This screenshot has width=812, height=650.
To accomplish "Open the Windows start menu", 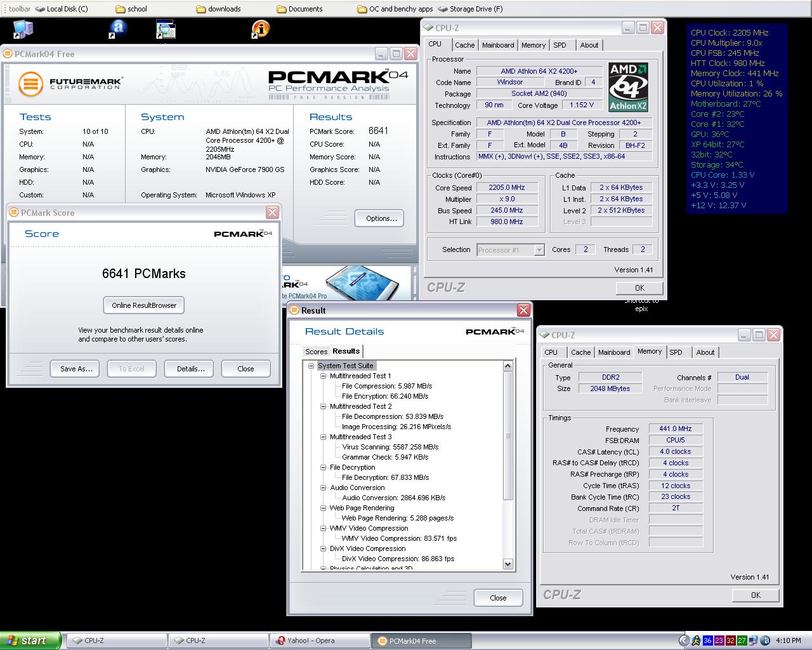I will 30,640.
